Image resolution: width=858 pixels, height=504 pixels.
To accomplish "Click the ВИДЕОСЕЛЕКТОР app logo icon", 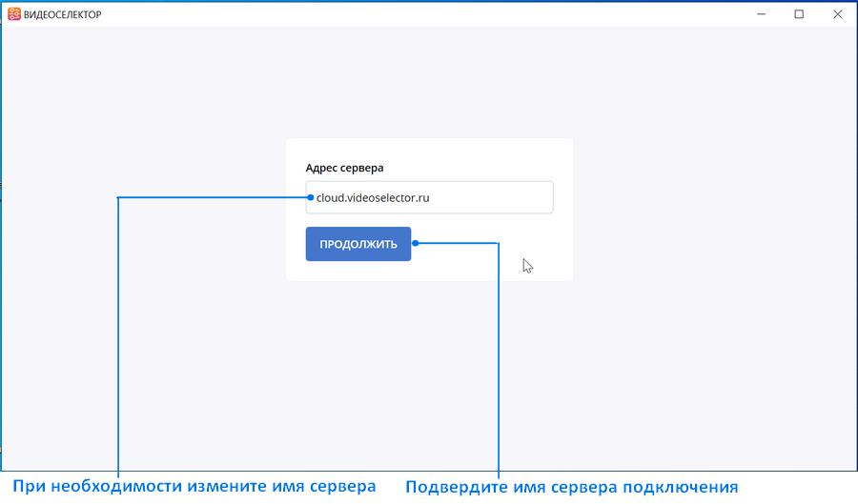I will [14, 14].
